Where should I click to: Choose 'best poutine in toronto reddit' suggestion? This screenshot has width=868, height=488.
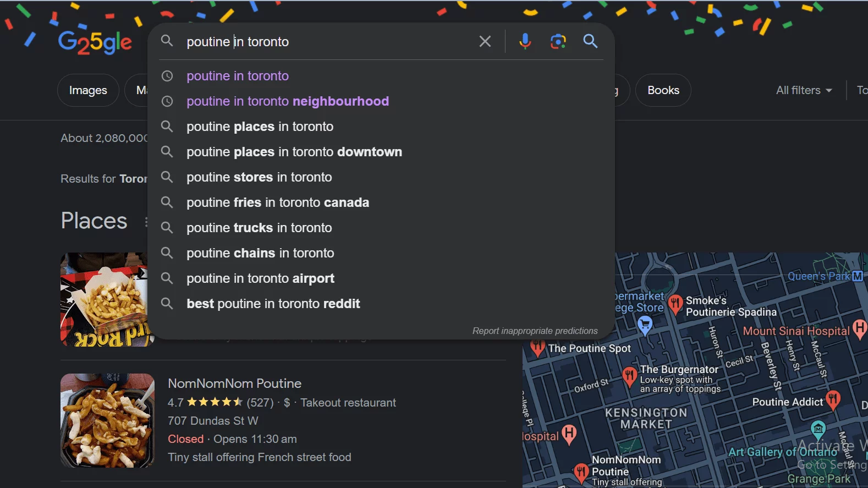(273, 304)
